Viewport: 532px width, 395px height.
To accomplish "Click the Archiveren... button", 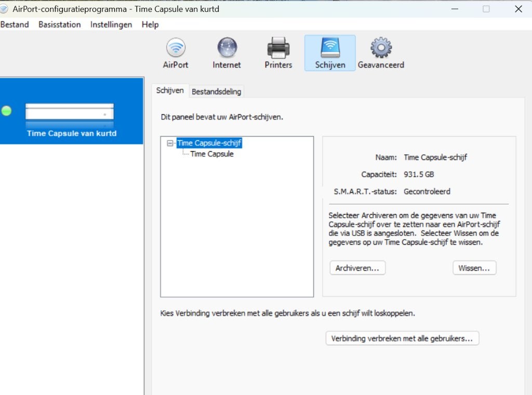I will coord(357,268).
